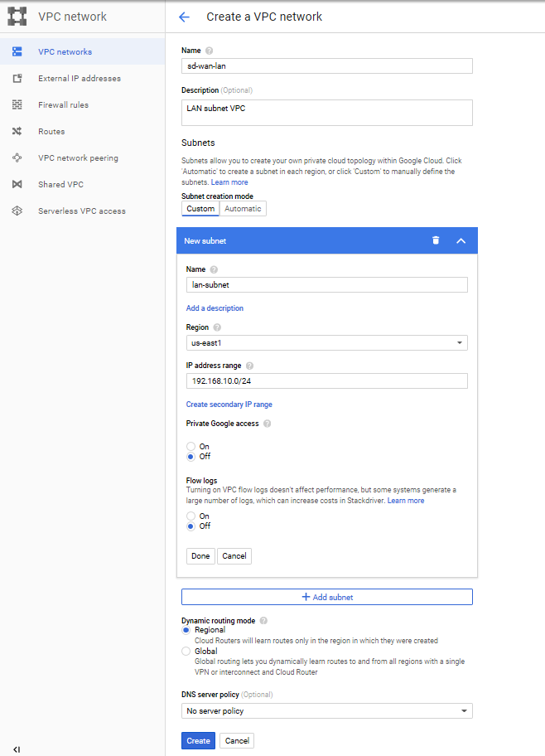Click the Add a description link
The height and width of the screenshot is (756, 545).
click(x=215, y=308)
